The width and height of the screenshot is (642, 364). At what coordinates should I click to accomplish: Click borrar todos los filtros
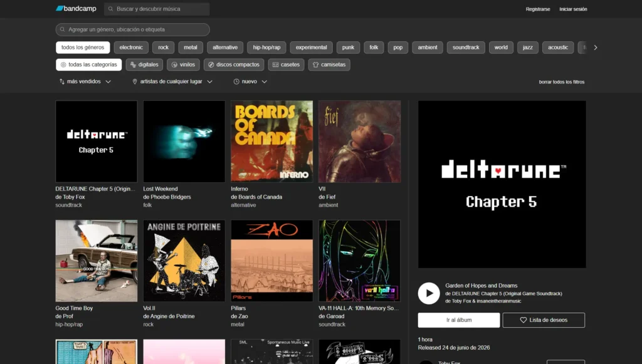[561, 82]
